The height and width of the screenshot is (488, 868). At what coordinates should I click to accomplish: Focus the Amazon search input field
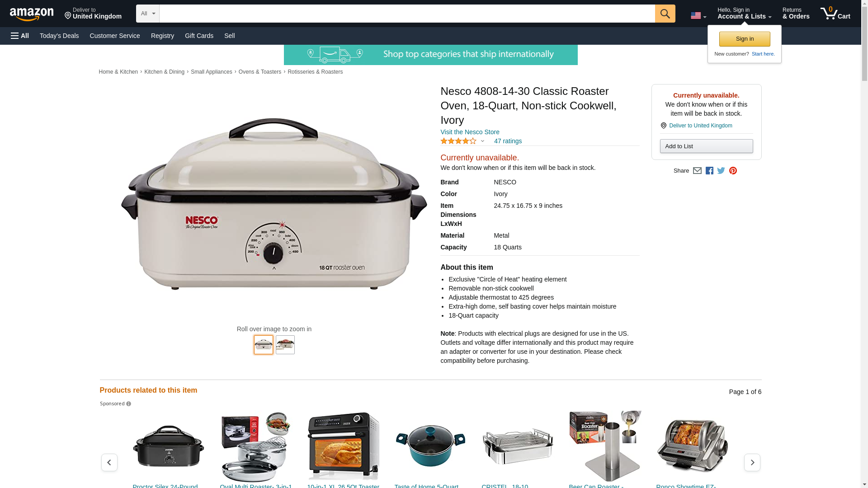click(407, 14)
